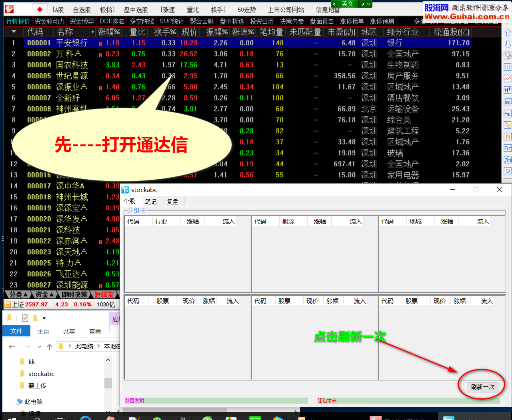
Task: Open Explorer quick access toolbar dropdown
Action: (44, 318)
